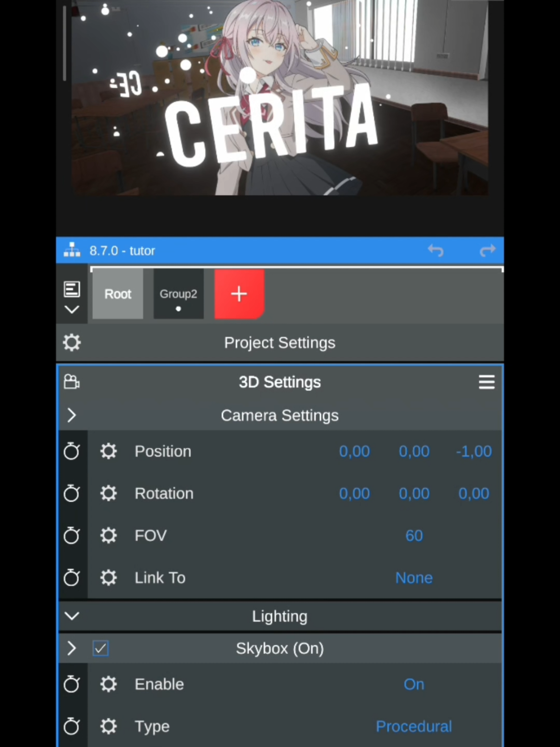The image size is (560, 747).
Task: Open the Rotation property gear
Action: click(x=109, y=493)
